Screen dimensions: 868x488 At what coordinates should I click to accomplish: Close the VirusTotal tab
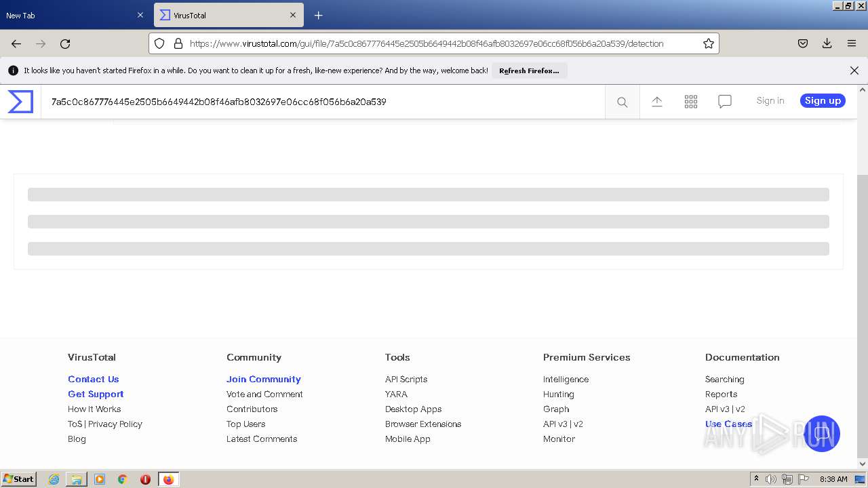[293, 15]
